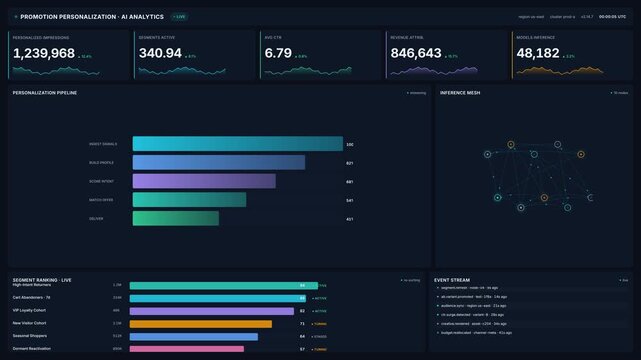
Task: Click the orange New Visitor Cohort bar
Action: (x=201, y=324)
